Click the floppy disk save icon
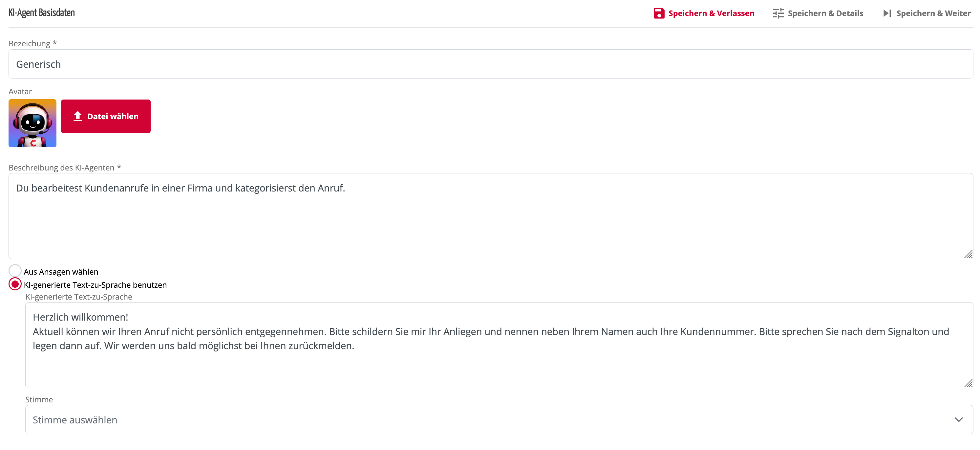This screenshot has width=980, height=450. pyautogui.click(x=659, y=13)
